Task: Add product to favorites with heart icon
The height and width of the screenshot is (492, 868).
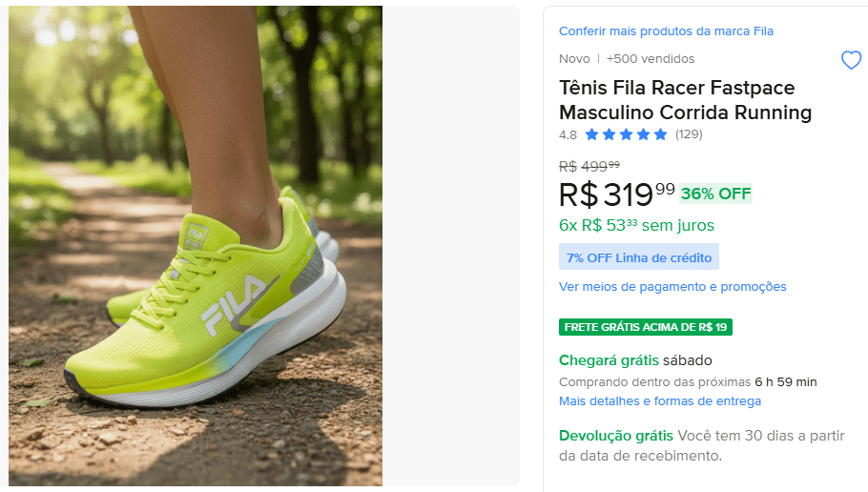Action: point(851,60)
